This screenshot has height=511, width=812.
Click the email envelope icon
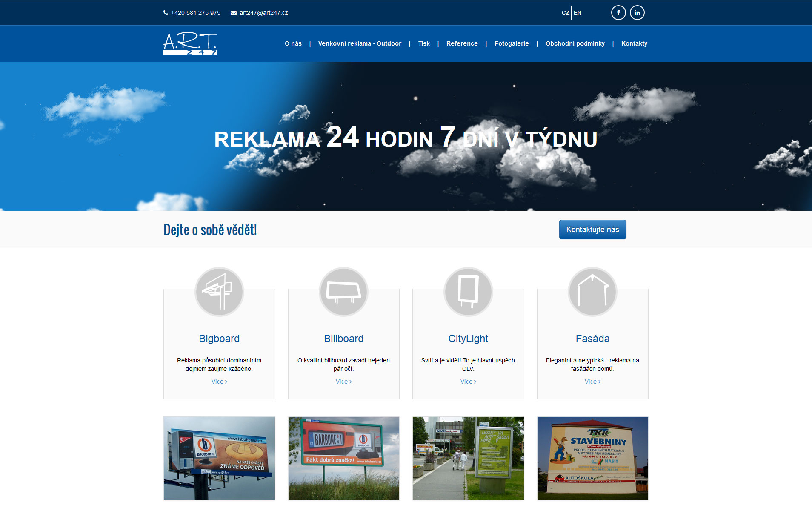pos(234,13)
